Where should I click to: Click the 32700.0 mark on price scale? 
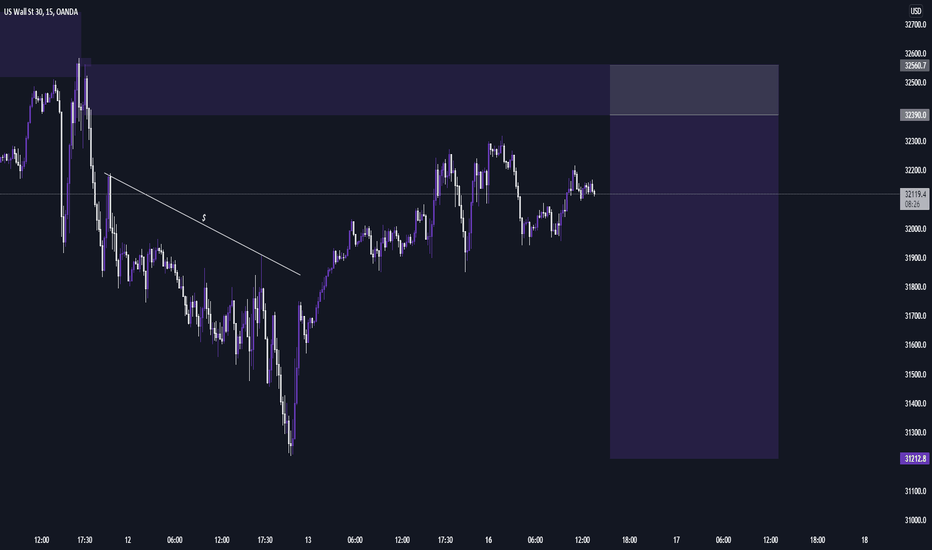tap(915, 24)
